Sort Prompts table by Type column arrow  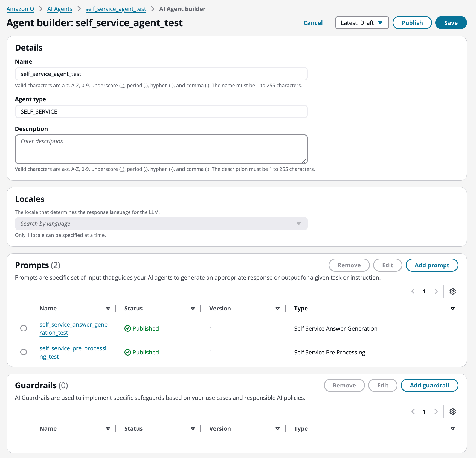(x=453, y=309)
